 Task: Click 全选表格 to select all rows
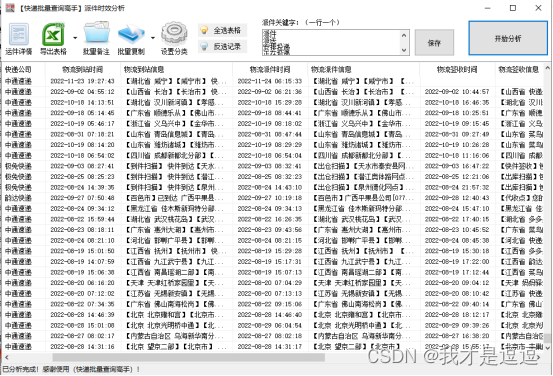click(222, 31)
